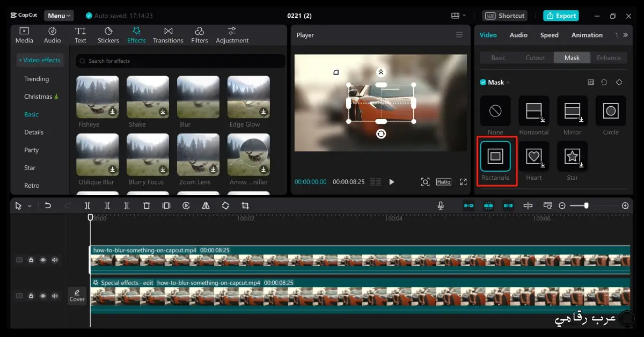
Task: Switch to the Audio tab in the right panel
Action: click(x=518, y=35)
